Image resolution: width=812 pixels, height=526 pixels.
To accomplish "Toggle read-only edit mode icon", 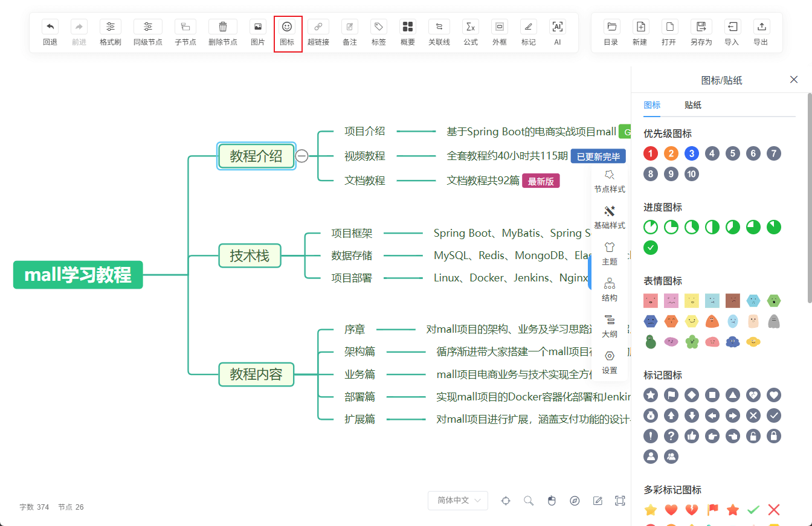I will [598, 501].
